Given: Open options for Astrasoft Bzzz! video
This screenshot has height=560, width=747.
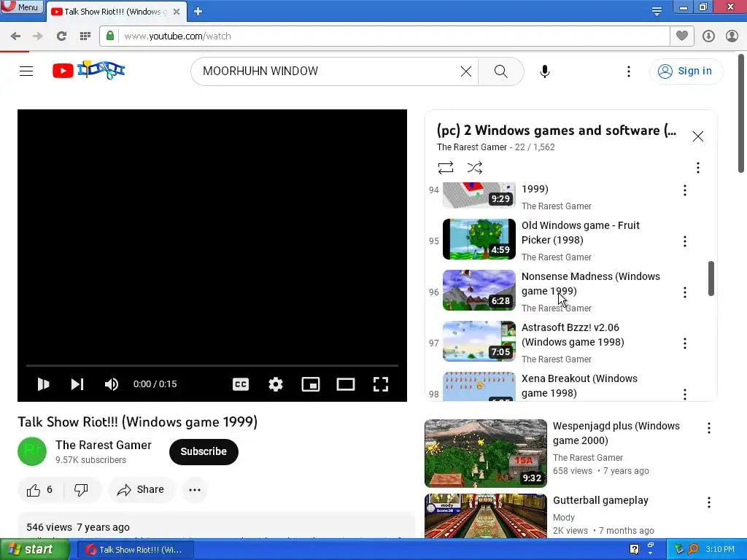Looking at the screenshot, I should click(684, 343).
